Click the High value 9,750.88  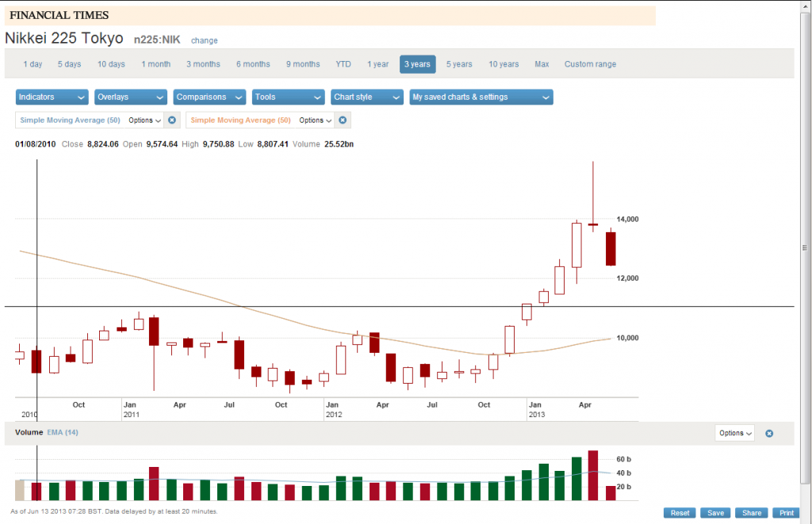pos(218,144)
